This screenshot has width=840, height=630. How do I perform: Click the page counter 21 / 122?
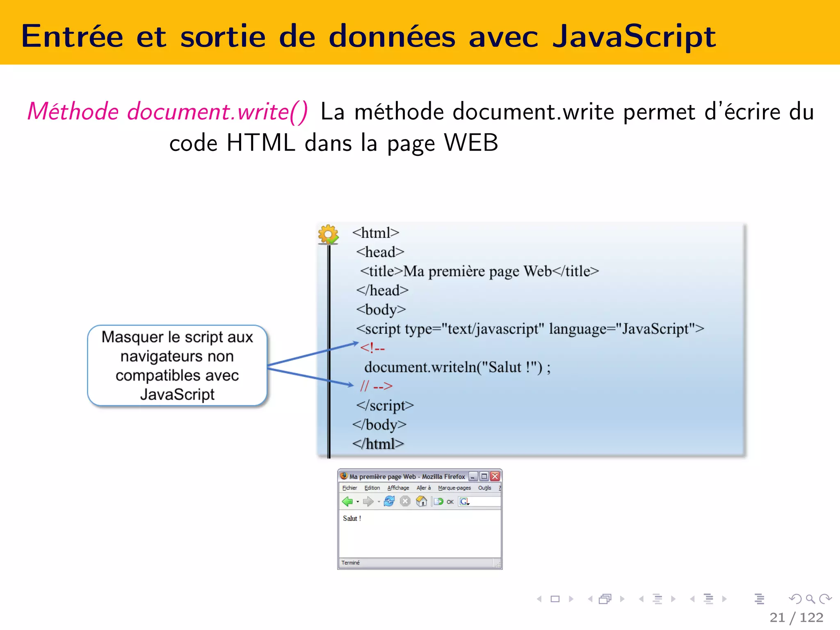797,617
